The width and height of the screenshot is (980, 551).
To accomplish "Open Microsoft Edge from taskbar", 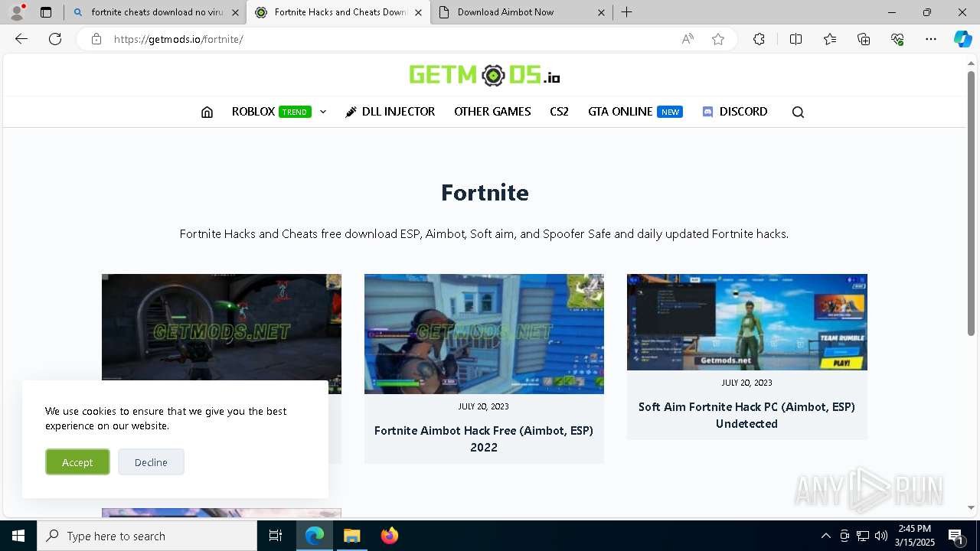I will [x=315, y=536].
